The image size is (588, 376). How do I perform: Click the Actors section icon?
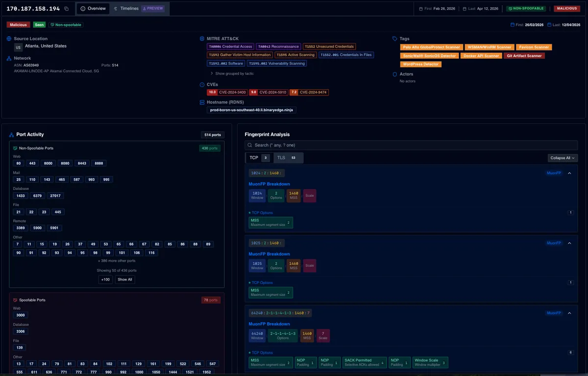click(x=394, y=74)
